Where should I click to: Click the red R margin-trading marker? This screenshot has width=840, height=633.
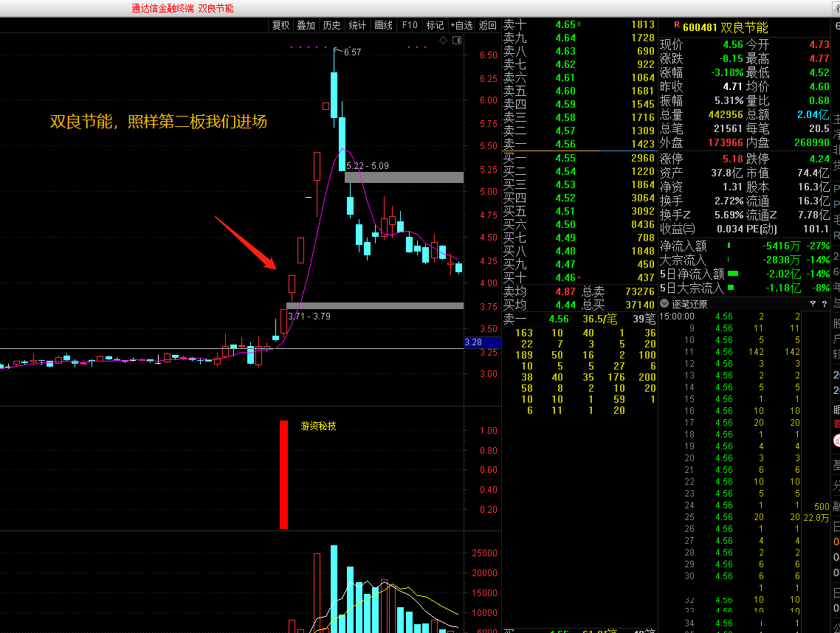(x=677, y=24)
